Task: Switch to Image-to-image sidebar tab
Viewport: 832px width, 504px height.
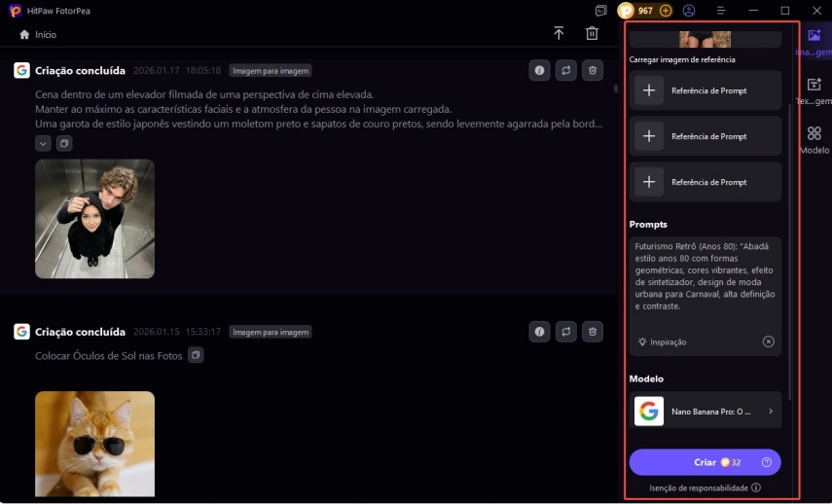Action: [814, 42]
